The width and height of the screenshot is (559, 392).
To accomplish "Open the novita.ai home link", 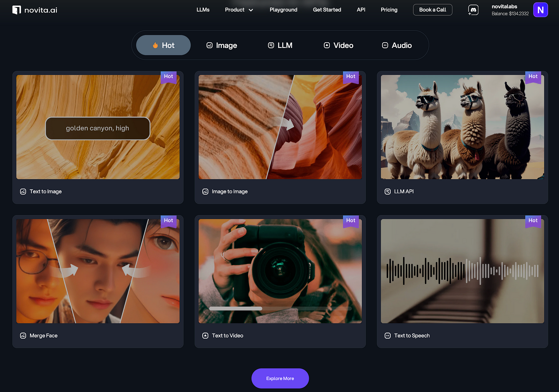I will (35, 10).
